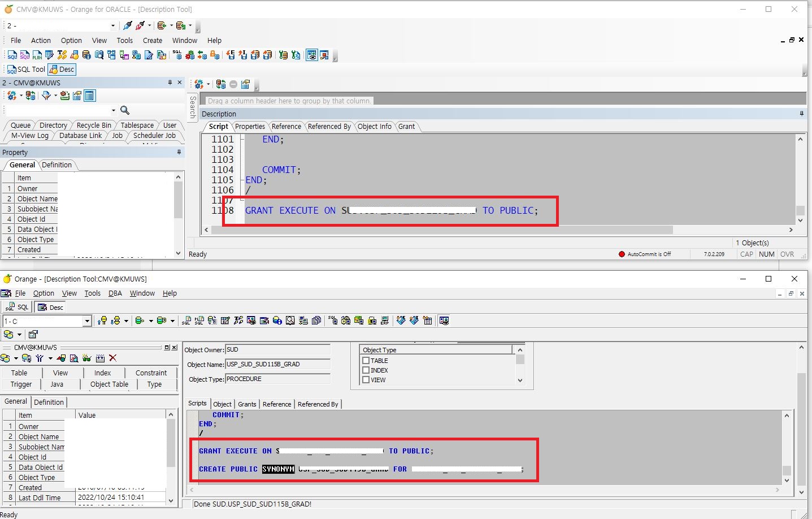The height and width of the screenshot is (519, 812).
Task: Select the Constraint object category button
Action: coord(151,373)
